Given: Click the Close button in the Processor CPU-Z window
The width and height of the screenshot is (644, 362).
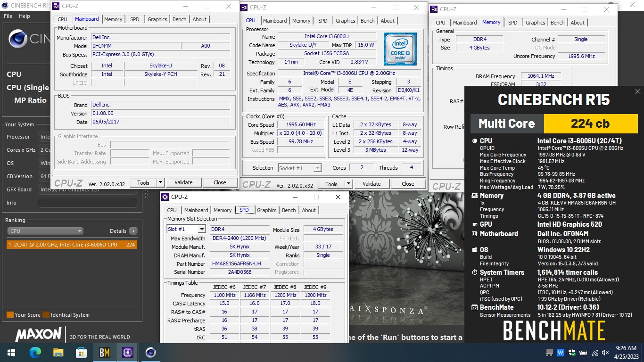Looking at the screenshot, I should [x=408, y=184].
